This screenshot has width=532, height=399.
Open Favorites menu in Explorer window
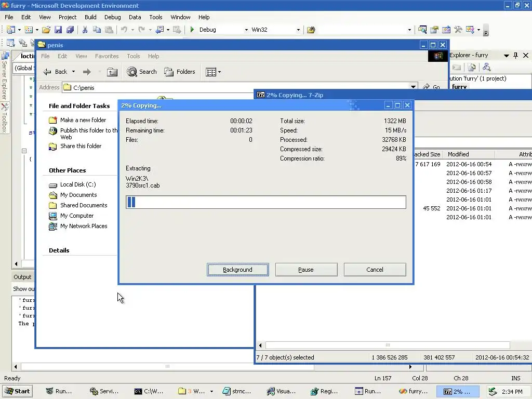(107, 56)
